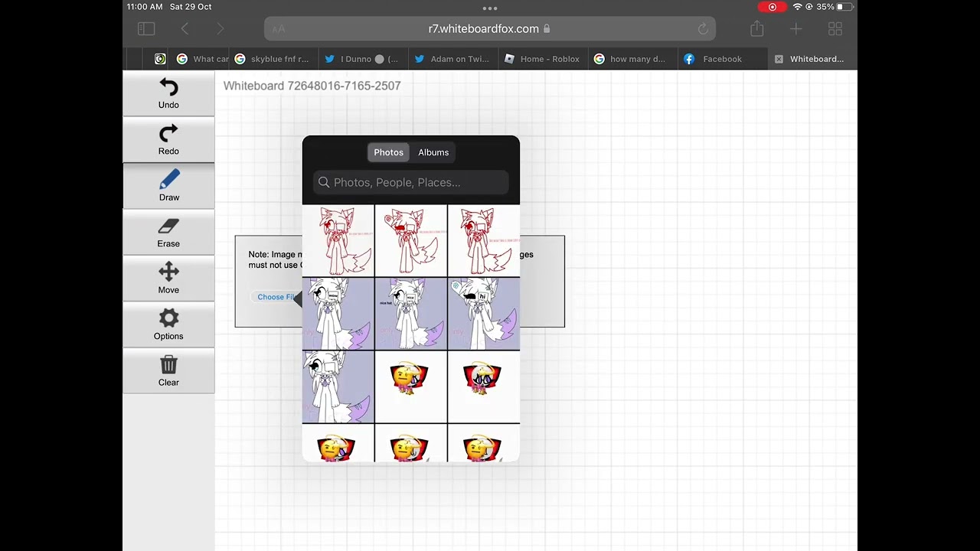Viewport: 980px width, 551px height.
Task: Click the Undo tool
Action: pos(168,93)
